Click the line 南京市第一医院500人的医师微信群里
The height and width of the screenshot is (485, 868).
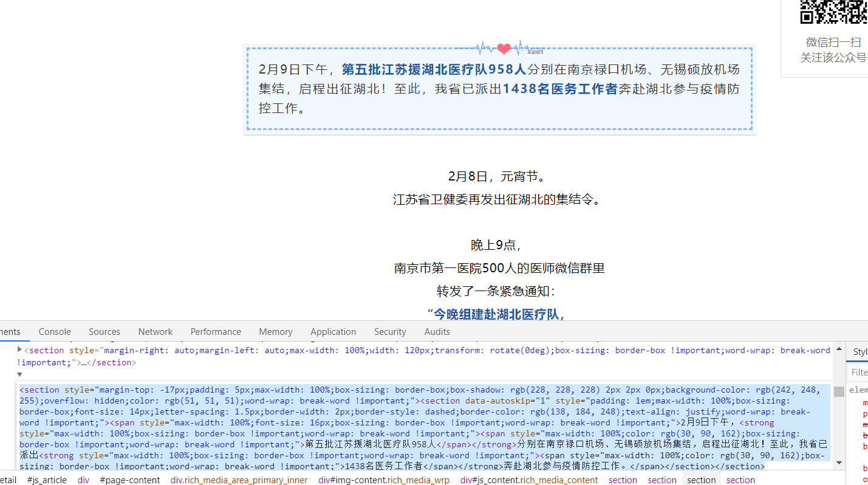499,268
